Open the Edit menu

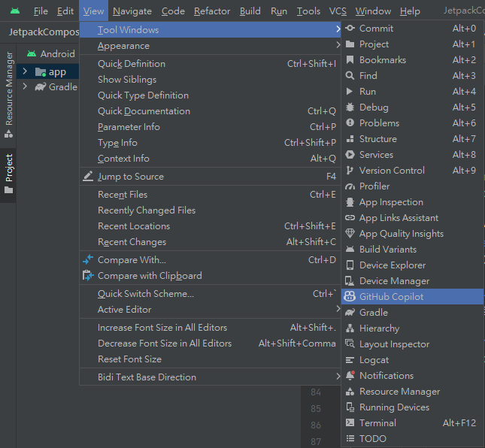click(65, 11)
